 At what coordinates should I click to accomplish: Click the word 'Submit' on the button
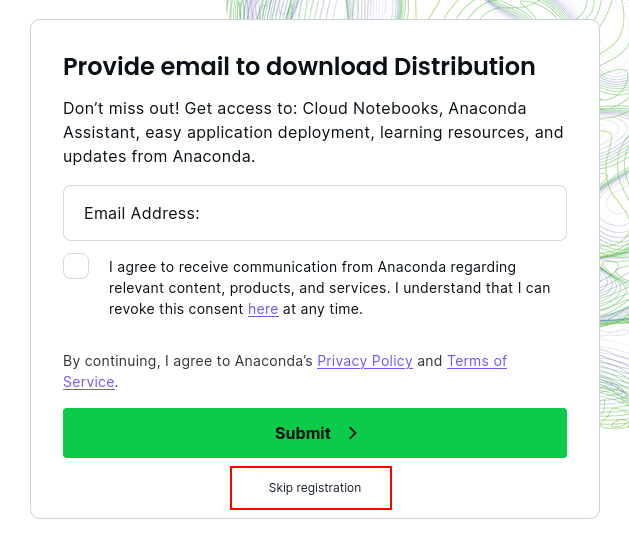pos(302,433)
